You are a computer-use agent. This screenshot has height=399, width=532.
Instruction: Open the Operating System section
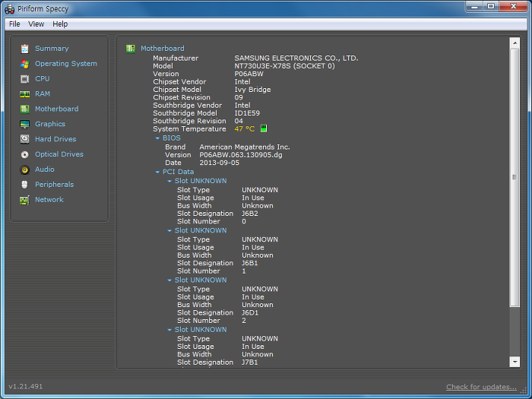click(66, 63)
